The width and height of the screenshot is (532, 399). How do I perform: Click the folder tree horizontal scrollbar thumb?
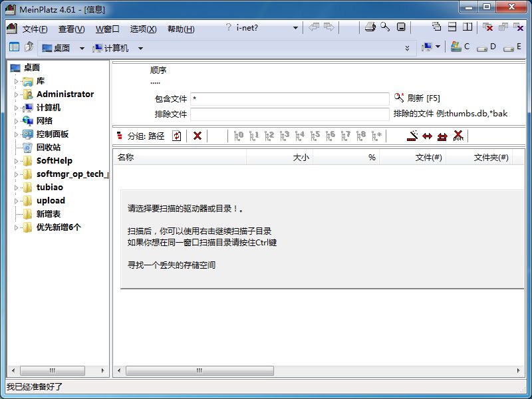pos(53,370)
